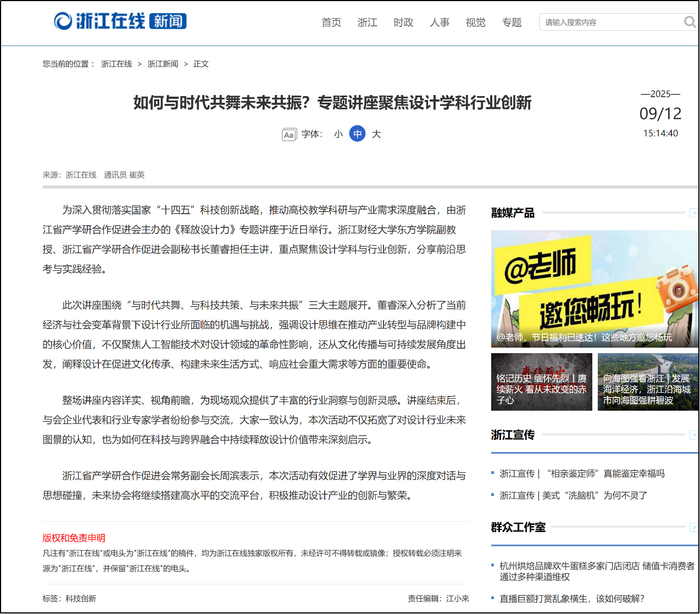Click the Aa font size icon
The image size is (700, 614).
tap(289, 135)
